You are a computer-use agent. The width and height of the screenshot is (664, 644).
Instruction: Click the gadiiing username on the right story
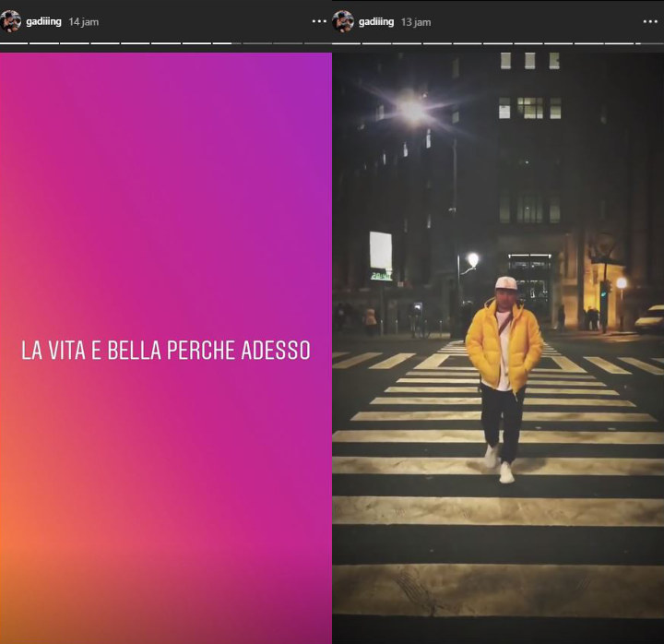tap(376, 21)
